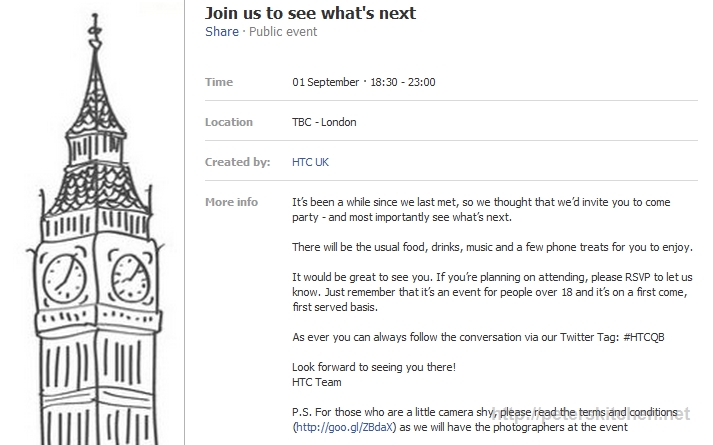Click the Share link under the title
The image size is (713, 445).
point(222,32)
